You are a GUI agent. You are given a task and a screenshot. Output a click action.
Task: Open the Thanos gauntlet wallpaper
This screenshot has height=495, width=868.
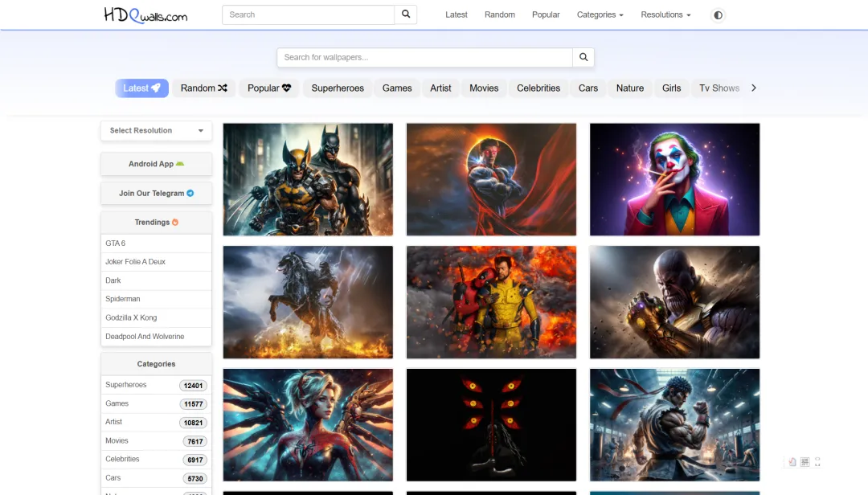click(x=674, y=302)
